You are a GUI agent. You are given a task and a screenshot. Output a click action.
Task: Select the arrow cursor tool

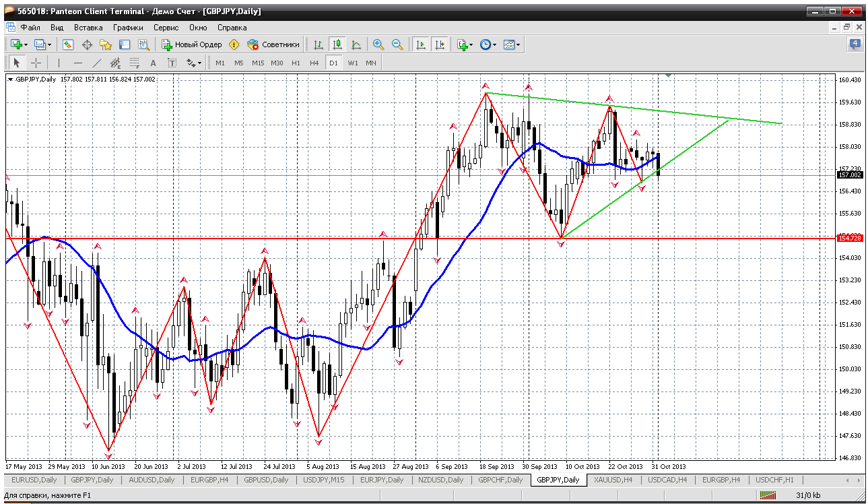[17, 63]
